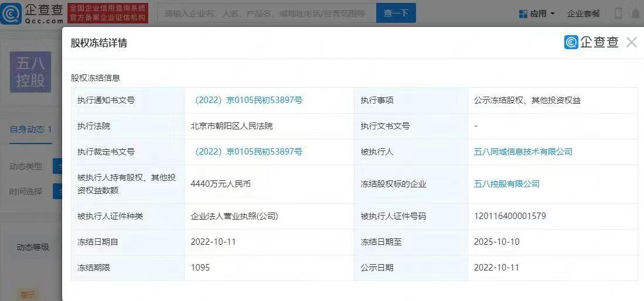Viewport: 644px width, 301px height.
Task: Open the 五八控股有限公司 company link
Action: [x=506, y=184]
